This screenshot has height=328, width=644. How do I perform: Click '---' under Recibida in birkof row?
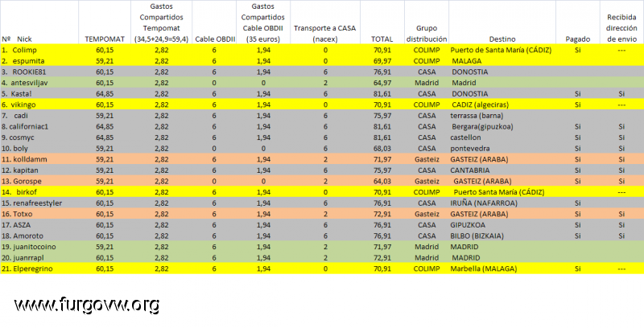(621, 192)
